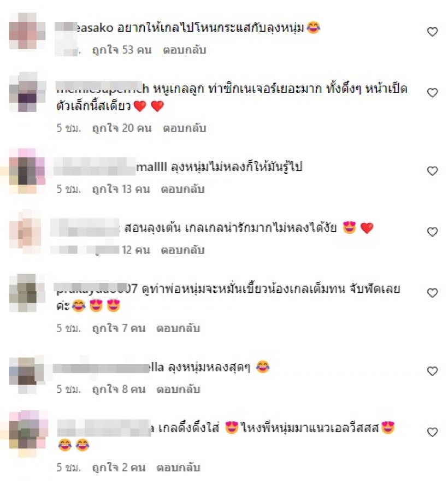Reply to the last comment with 2 likes
The image size is (448, 484).
(178, 467)
